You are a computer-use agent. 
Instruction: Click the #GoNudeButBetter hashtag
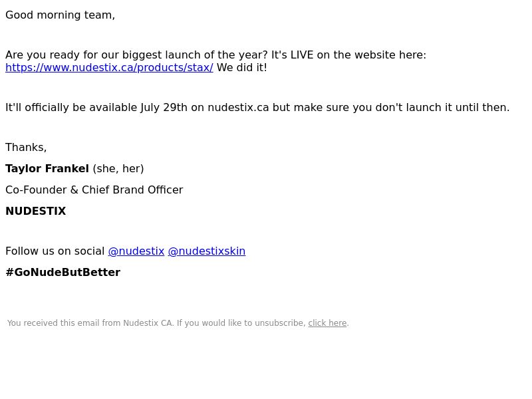(63, 273)
